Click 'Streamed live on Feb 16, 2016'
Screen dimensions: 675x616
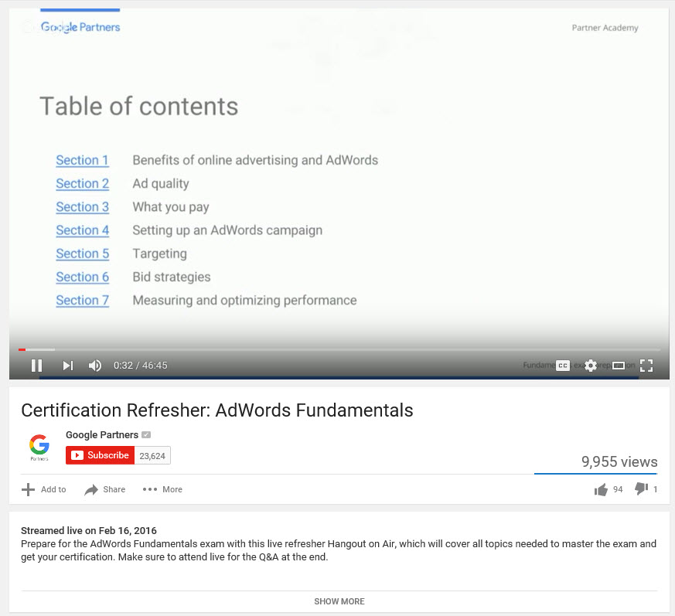[x=89, y=530]
